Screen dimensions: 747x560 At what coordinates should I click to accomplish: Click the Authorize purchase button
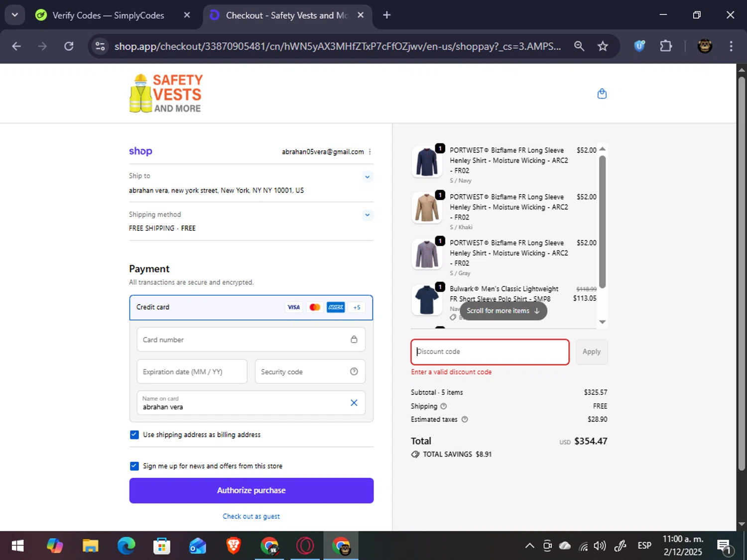(251, 490)
